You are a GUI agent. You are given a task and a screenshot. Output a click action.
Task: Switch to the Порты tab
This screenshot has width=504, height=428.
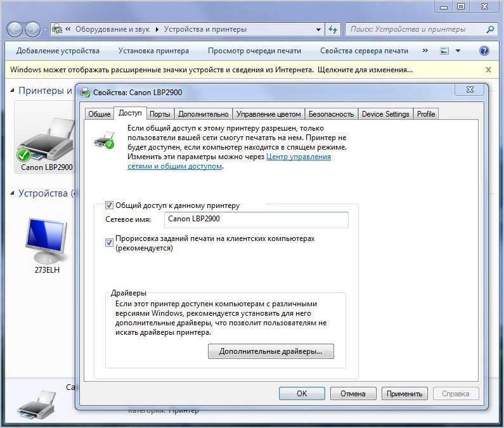coord(160,114)
